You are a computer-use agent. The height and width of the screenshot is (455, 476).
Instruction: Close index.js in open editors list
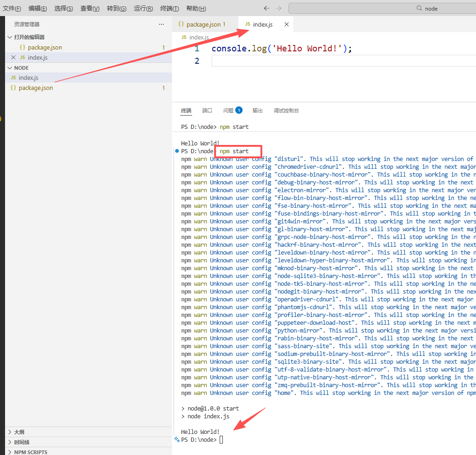click(x=13, y=57)
